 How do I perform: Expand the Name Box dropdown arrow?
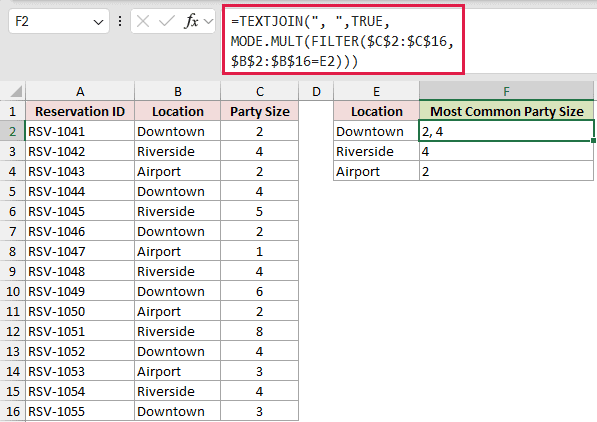(98, 22)
